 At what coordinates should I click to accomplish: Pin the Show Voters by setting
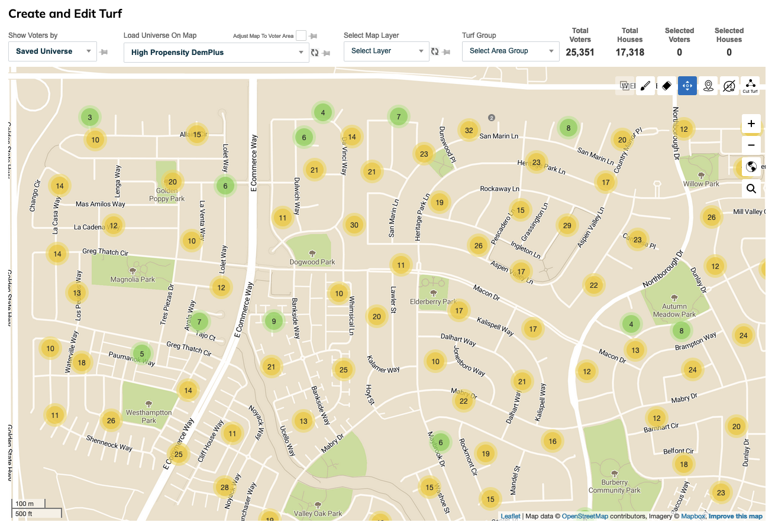(104, 53)
